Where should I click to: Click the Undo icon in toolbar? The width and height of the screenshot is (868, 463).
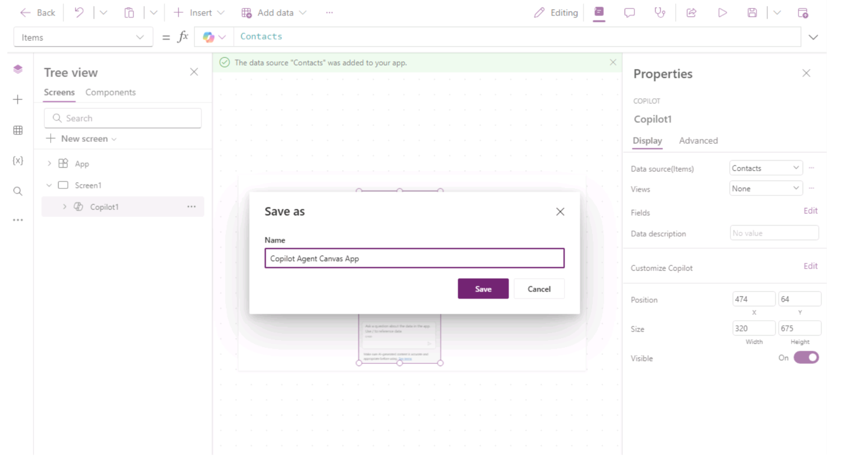(x=79, y=12)
